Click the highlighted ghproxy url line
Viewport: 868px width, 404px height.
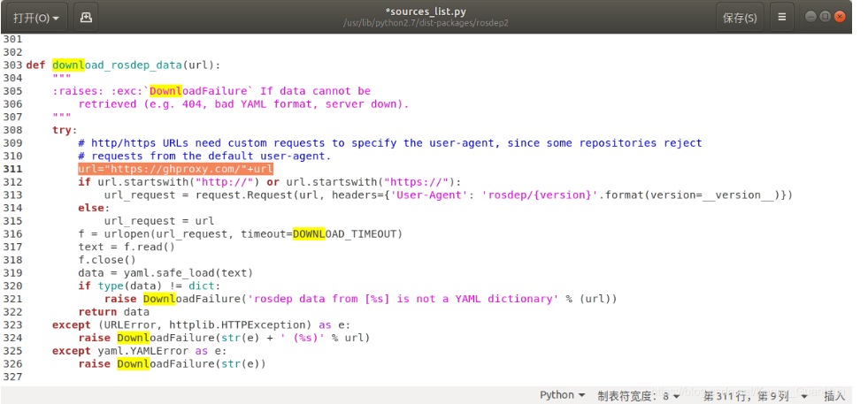pos(174,169)
